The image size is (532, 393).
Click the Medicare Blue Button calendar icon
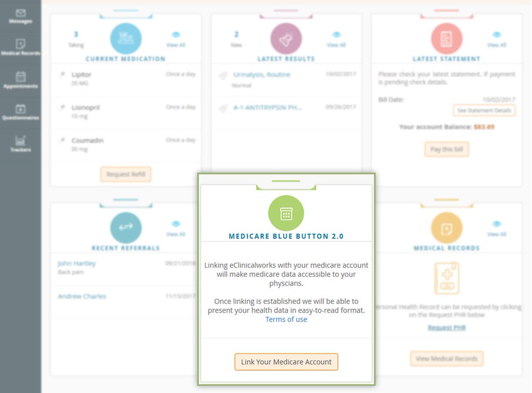coord(286,213)
